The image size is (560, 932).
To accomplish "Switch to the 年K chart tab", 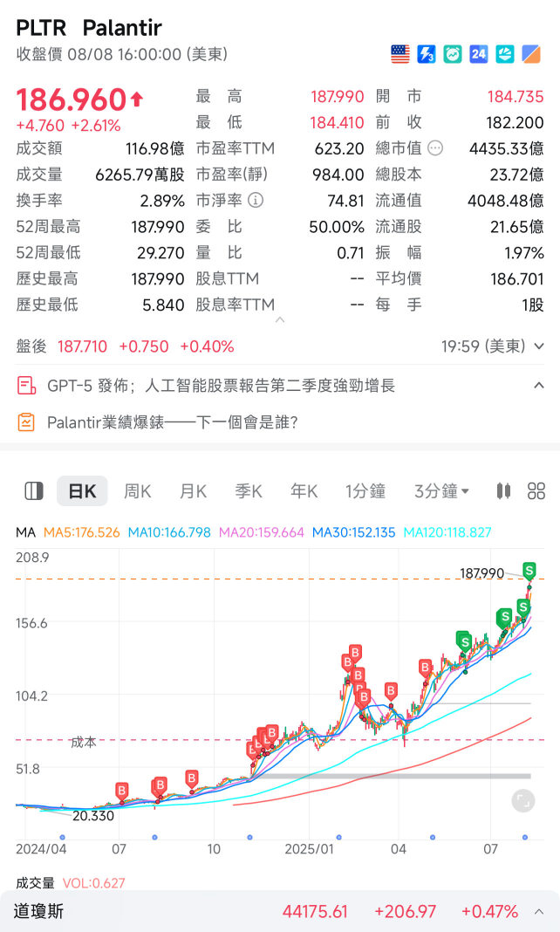I will [304, 491].
